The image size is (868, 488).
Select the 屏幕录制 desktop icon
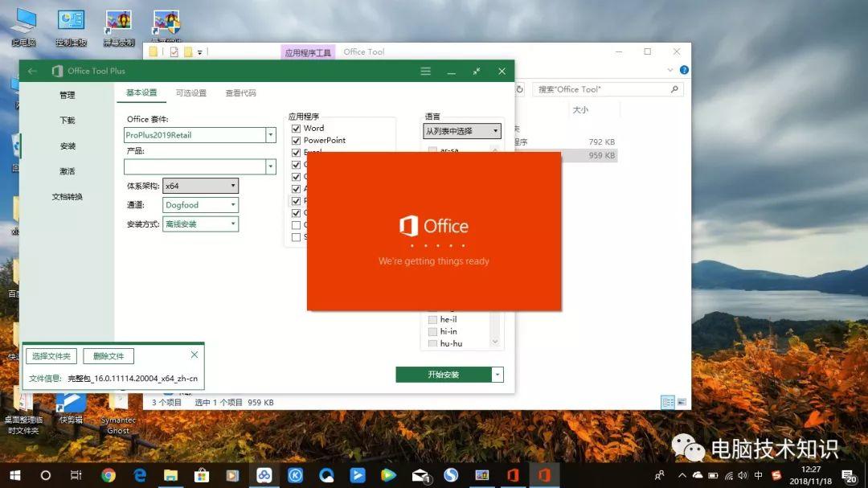click(118, 27)
